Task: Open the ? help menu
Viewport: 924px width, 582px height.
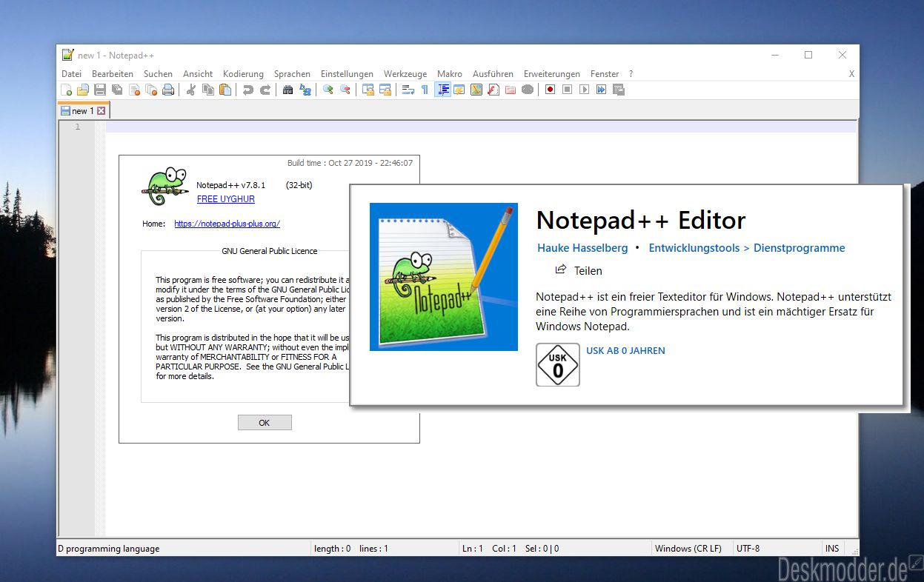Action: [631, 74]
